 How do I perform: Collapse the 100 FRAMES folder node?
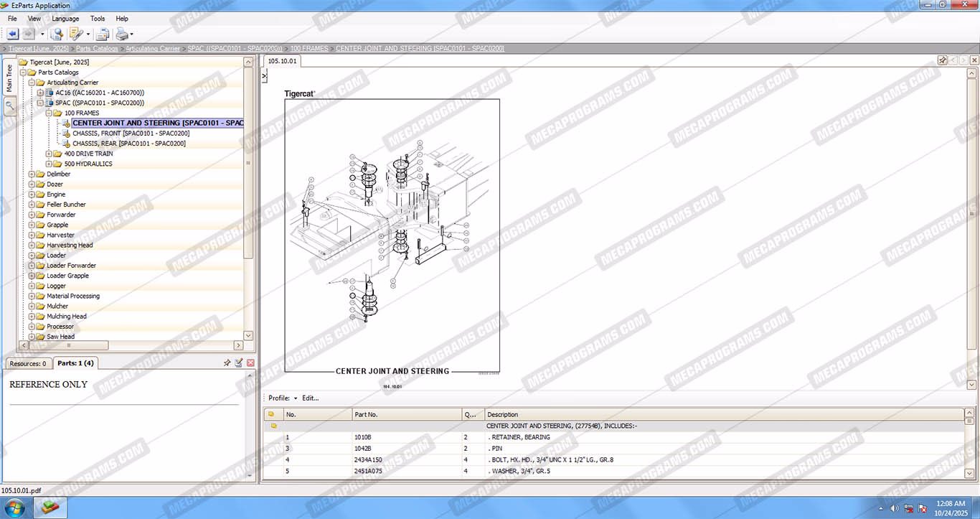pyautogui.click(x=49, y=113)
